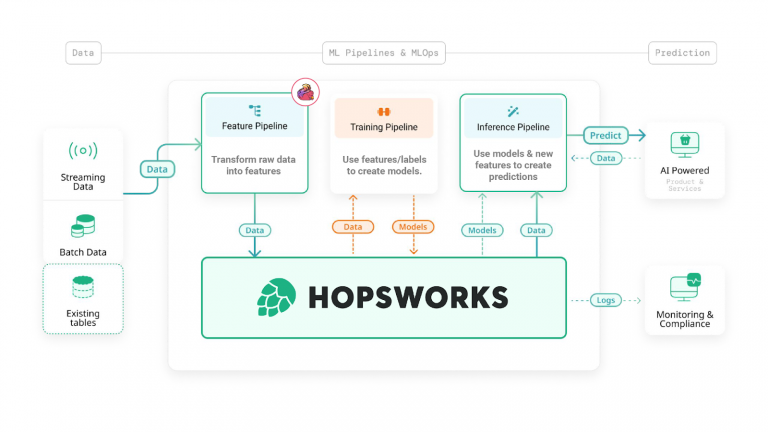Select the ML Pipelines & MLOps header label
768x432 pixels.
click(x=384, y=53)
